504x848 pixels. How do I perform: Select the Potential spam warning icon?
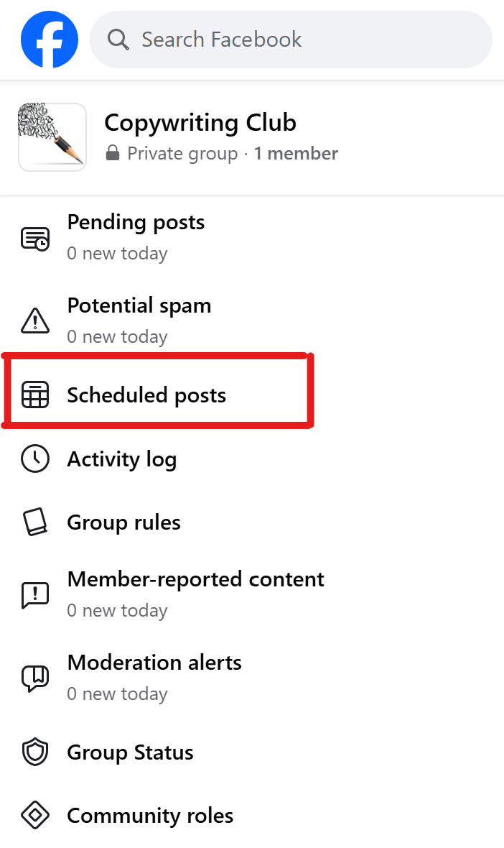tap(34, 320)
